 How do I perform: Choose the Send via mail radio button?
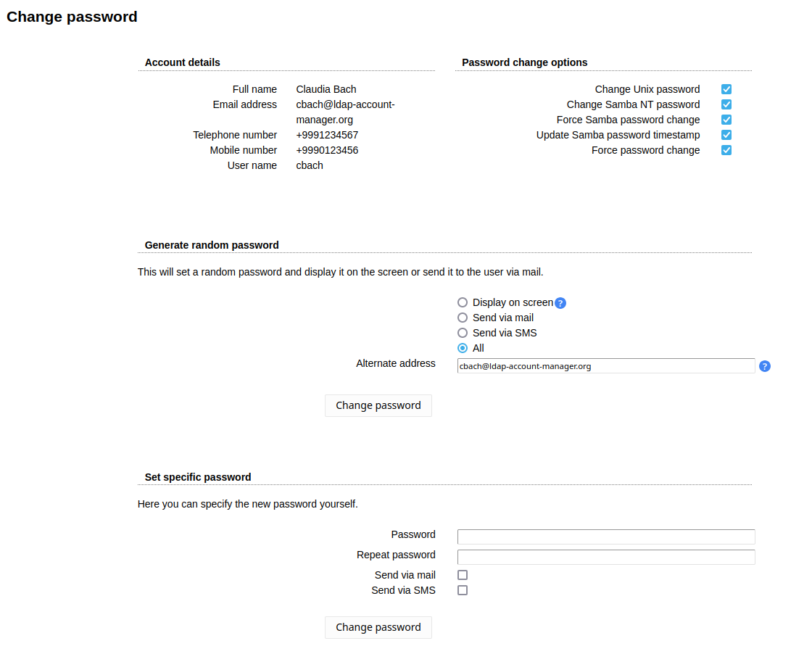tap(463, 318)
